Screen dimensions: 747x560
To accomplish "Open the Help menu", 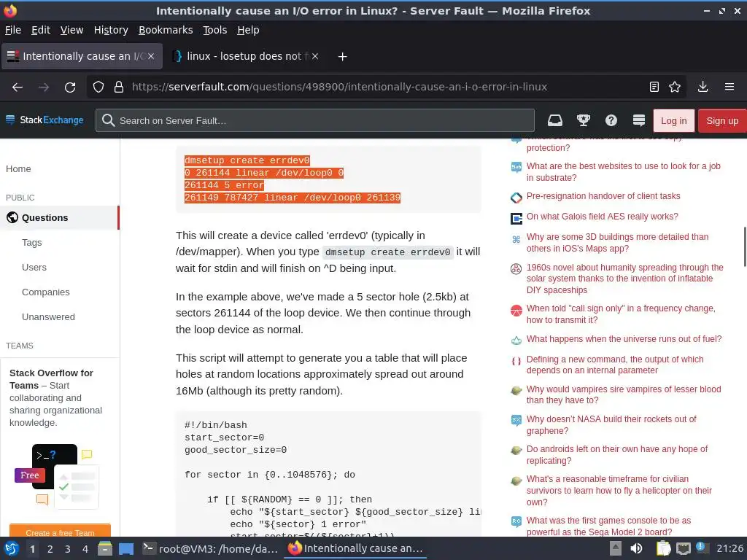I will point(248,30).
